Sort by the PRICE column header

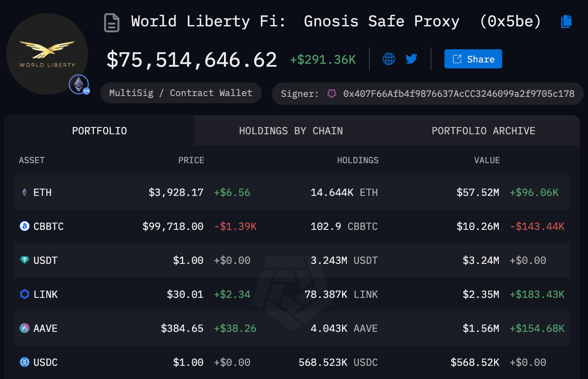coord(191,160)
